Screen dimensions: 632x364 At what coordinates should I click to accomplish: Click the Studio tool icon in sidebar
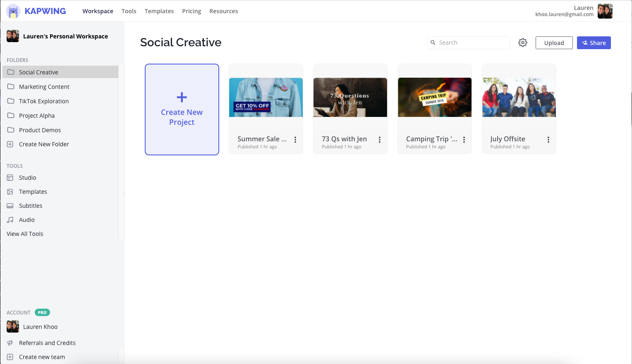click(10, 178)
